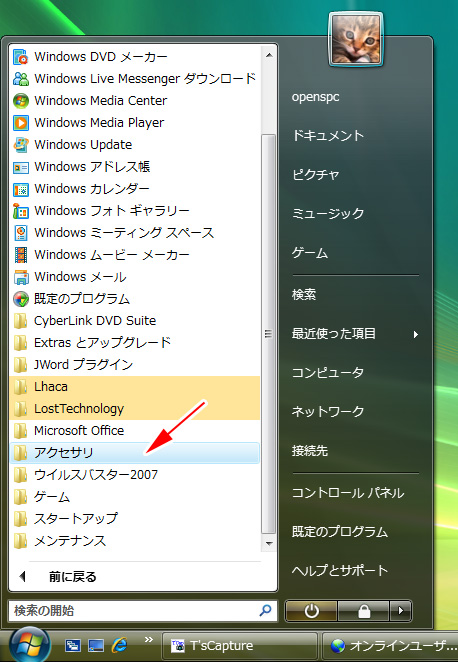Screen dimensions: 458x662
Task: Switch to T'sCapture taskbar button
Action: (x=240, y=646)
